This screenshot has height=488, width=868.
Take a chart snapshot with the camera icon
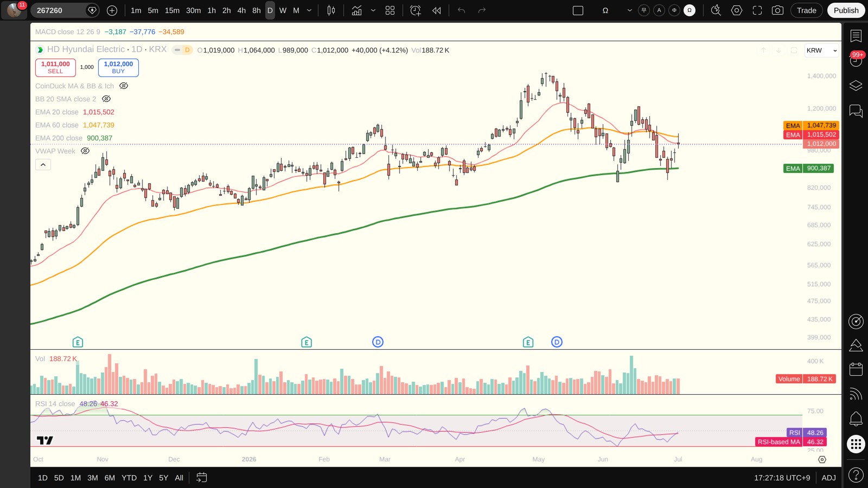tap(777, 10)
